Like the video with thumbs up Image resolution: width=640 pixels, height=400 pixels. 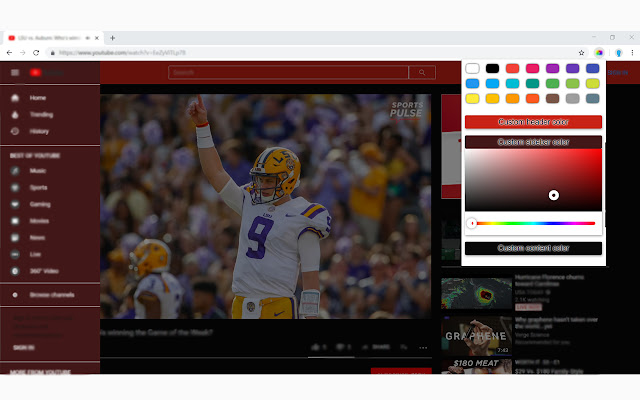[314, 347]
